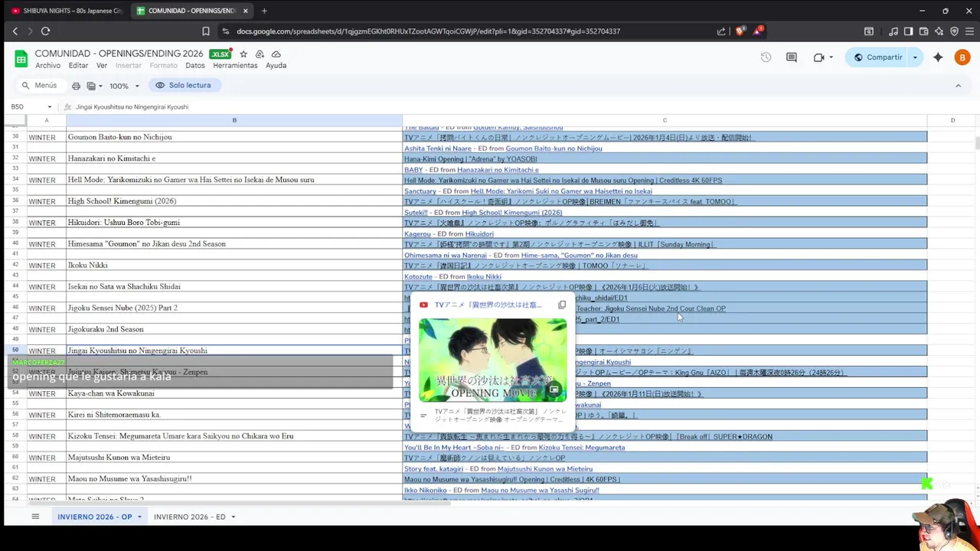Screen dimensions: 980x551
Task: Click the formula bar content
Action: pyautogui.click(x=132, y=107)
